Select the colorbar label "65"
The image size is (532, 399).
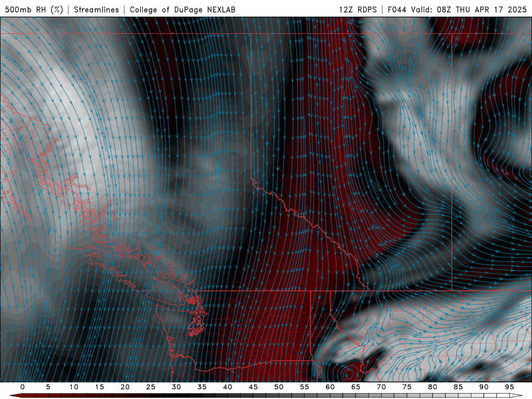pos(355,387)
